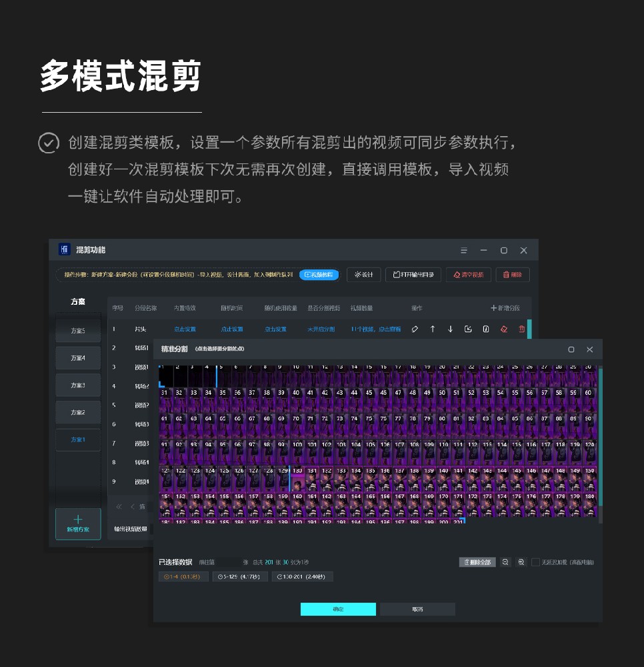Select the 1-4 (0.13秒) segment chip
The width and height of the screenshot is (644, 667).
183,576
